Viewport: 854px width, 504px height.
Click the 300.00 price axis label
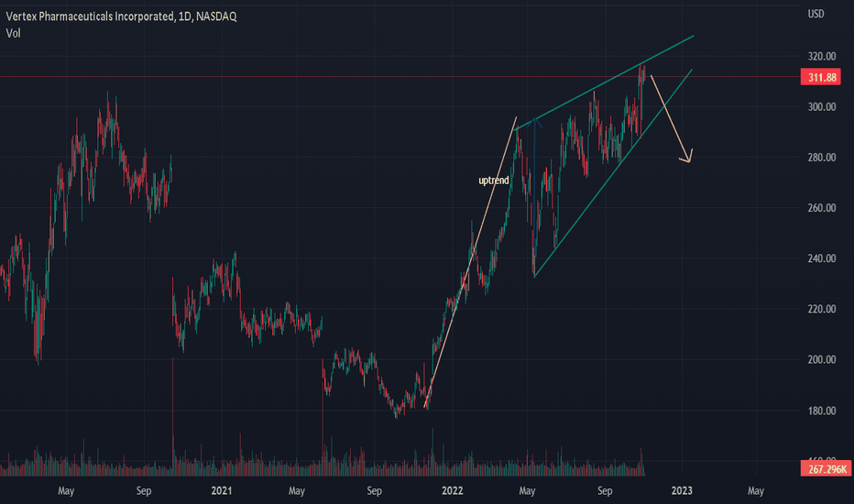click(822, 107)
